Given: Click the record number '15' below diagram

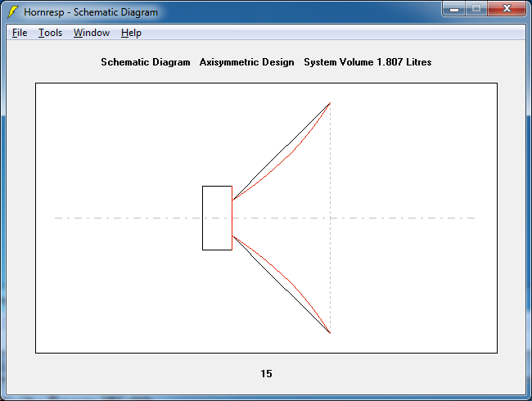Looking at the screenshot, I should pyautogui.click(x=266, y=374).
